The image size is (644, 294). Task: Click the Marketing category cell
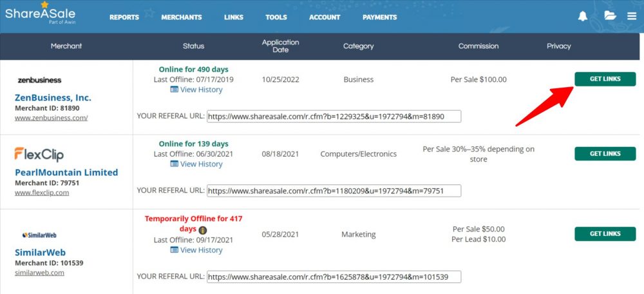pos(359,235)
